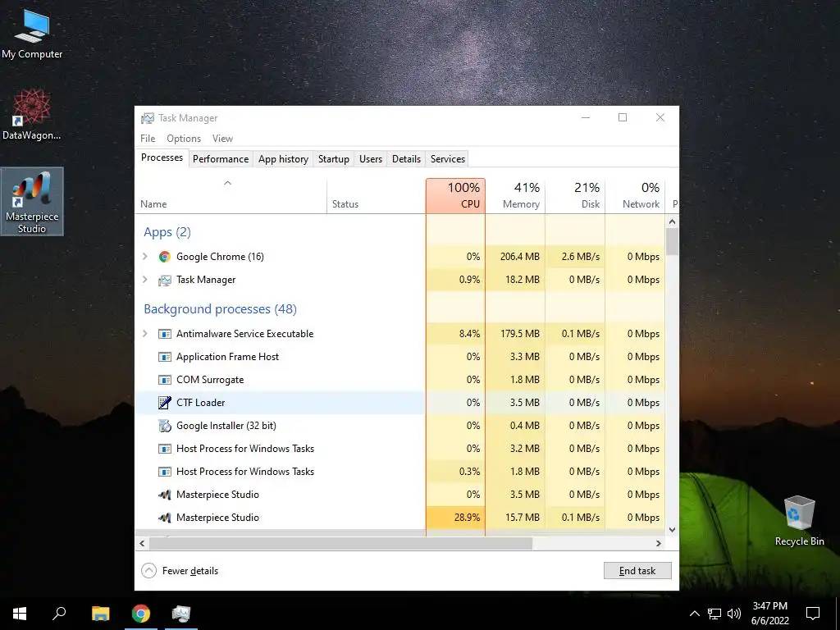Switch to the App history tab
The width and height of the screenshot is (840, 630).
(283, 159)
